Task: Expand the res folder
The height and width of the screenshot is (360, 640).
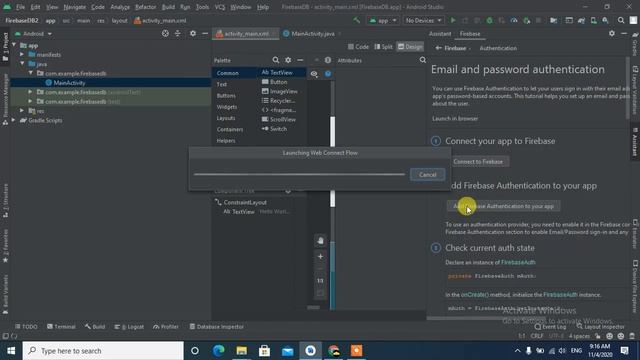Action: pos(22,111)
